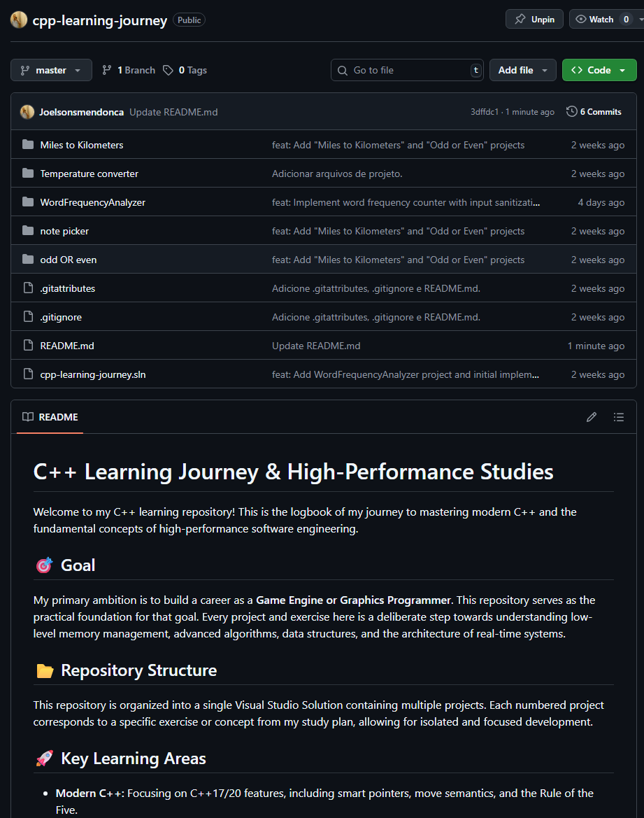Screen dimensions: 644x818
Task: Open the commit message in the Miles to Kilometers row
Action: click(x=399, y=145)
